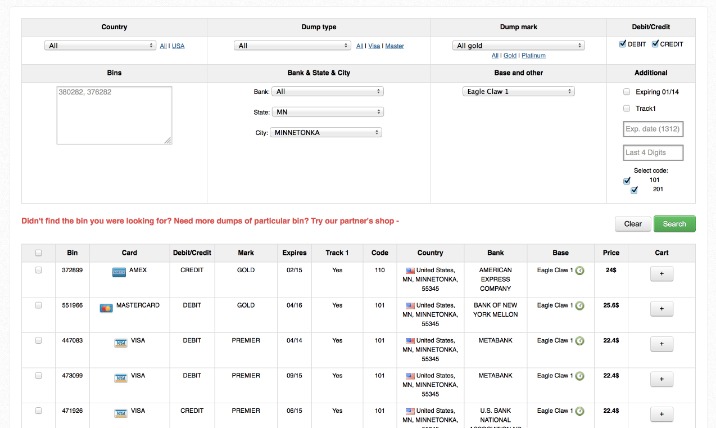Click the Bin column header
716x428 pixels.
pos(72,253)
